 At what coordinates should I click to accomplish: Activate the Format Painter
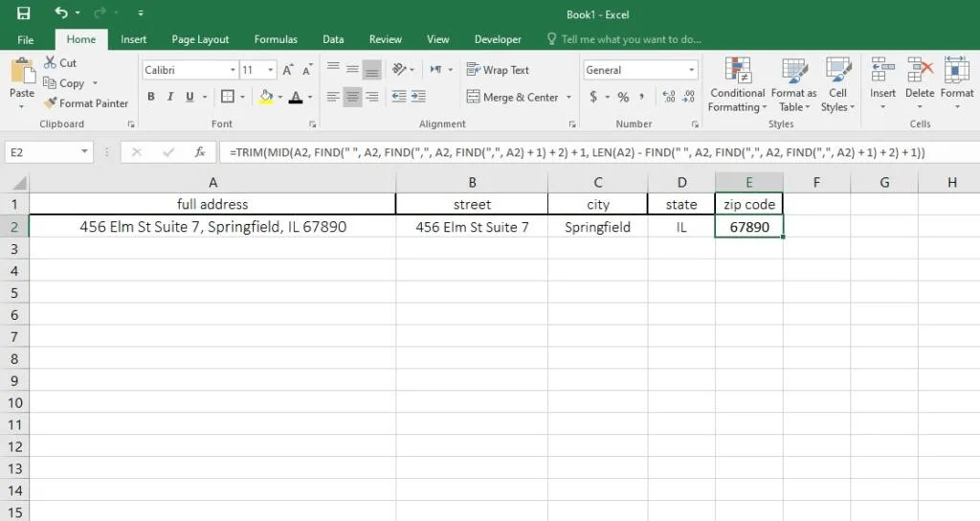[x=86, y=103]
